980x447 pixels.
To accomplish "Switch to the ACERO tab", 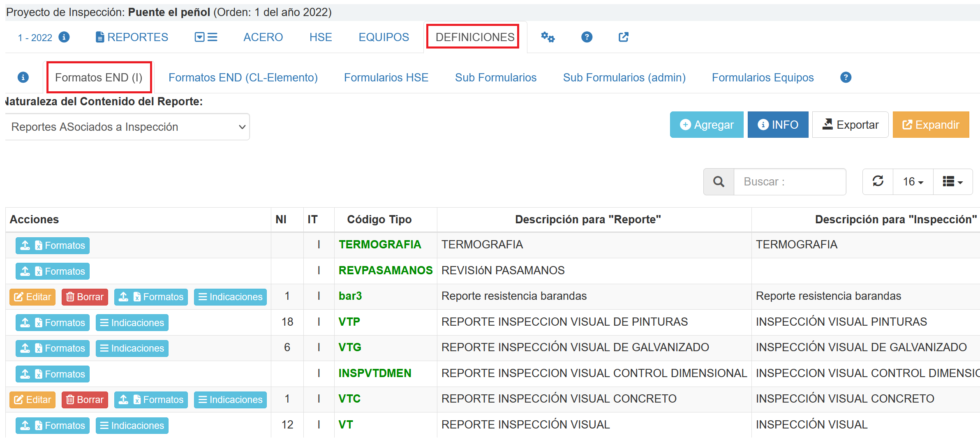I will pos(263,37).
